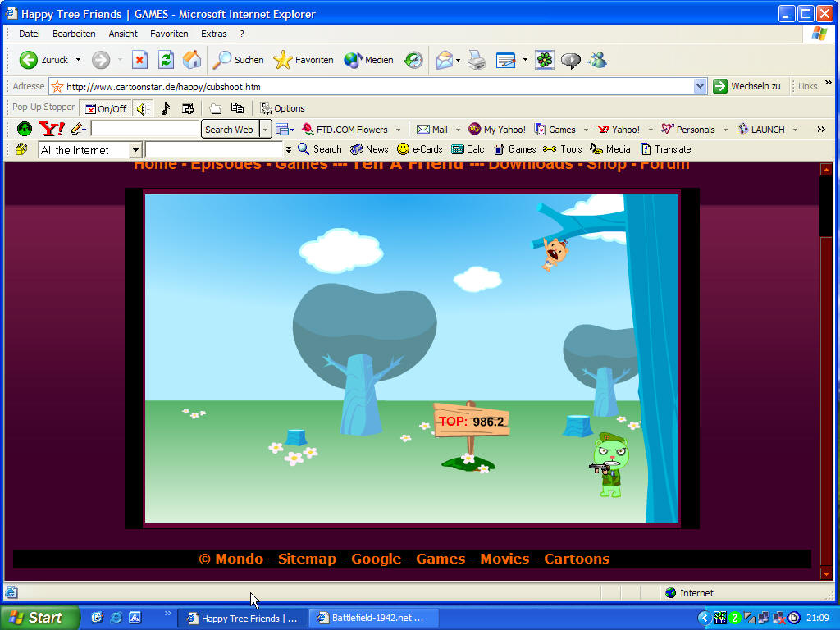The width and height of the screenshot is (840, 630).
Task: Open the Favoriten menu
Action: tap(169, 34)
